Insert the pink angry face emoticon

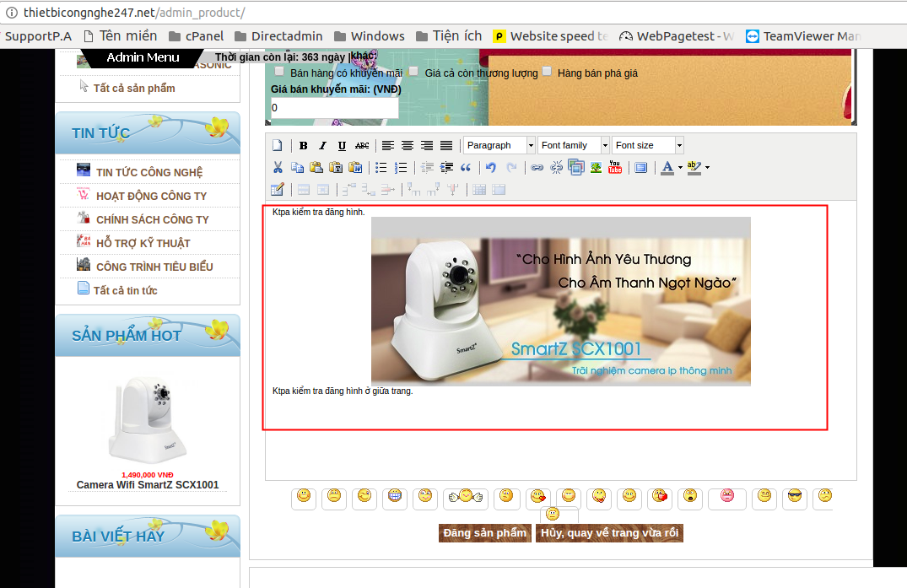pyautogui.click(x=727, y=497)
